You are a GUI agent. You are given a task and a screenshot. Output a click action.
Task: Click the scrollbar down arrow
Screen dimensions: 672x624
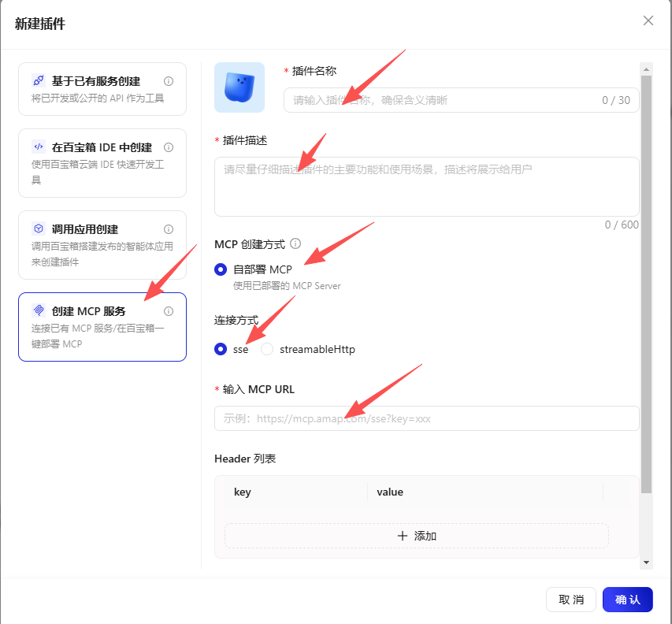click(x=646, y=563)
